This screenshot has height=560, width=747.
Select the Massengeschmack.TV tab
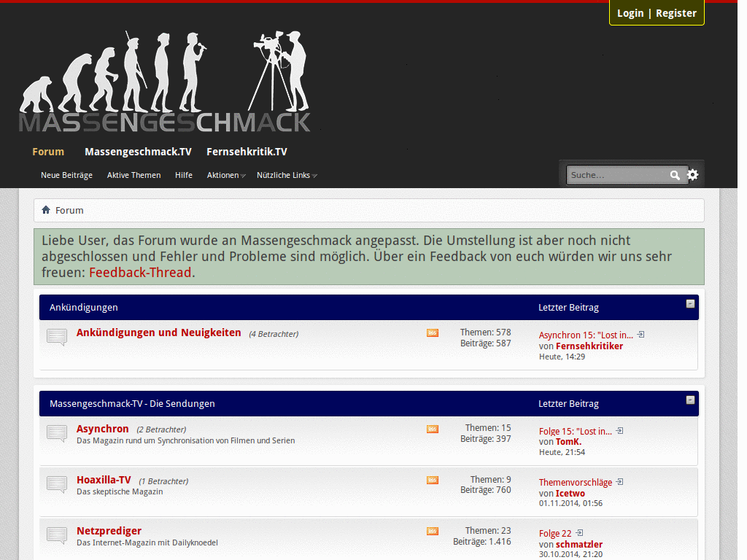138,152
